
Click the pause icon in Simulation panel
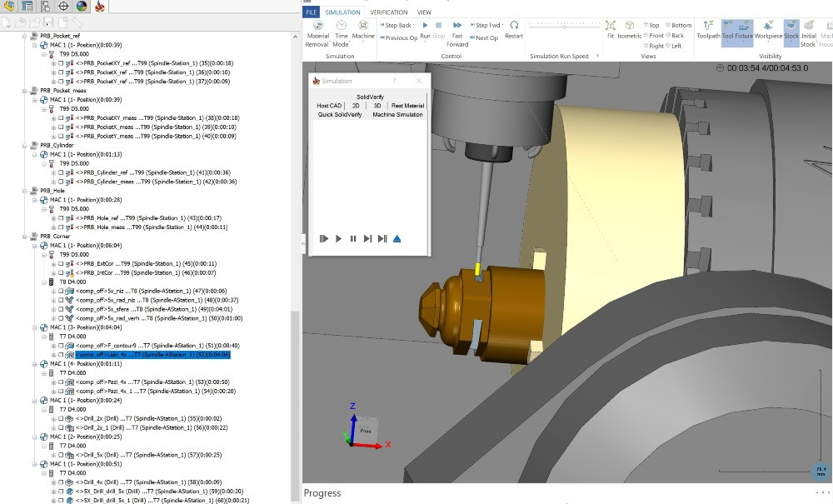point(353,239)
